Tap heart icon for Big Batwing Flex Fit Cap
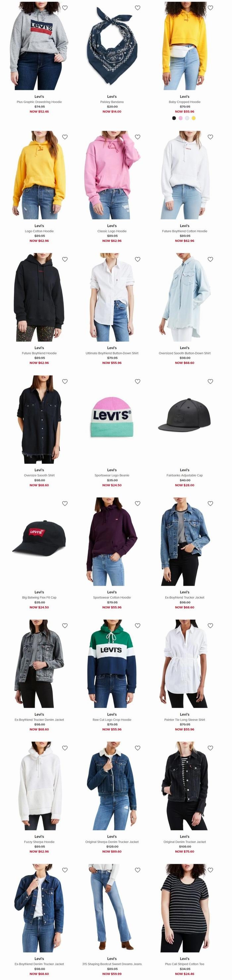The width and height of the screenshot is (232, 980). [65, 503]
